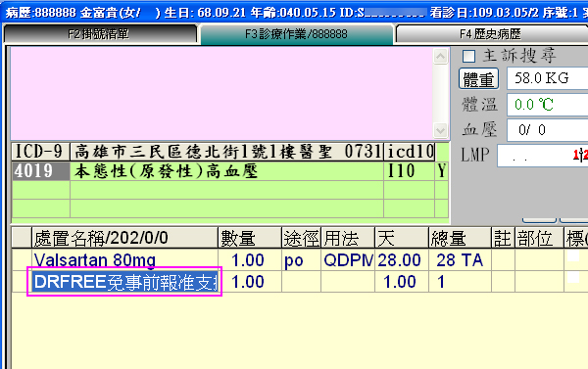Click the weight field showing 58.0 KG
588x369 pixels.
pos(548,78)
